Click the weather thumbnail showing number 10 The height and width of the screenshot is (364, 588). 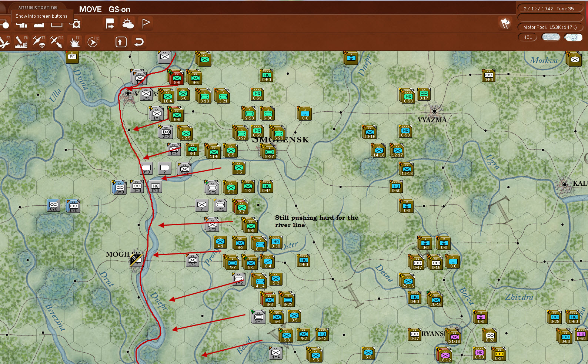pos(574,37)
